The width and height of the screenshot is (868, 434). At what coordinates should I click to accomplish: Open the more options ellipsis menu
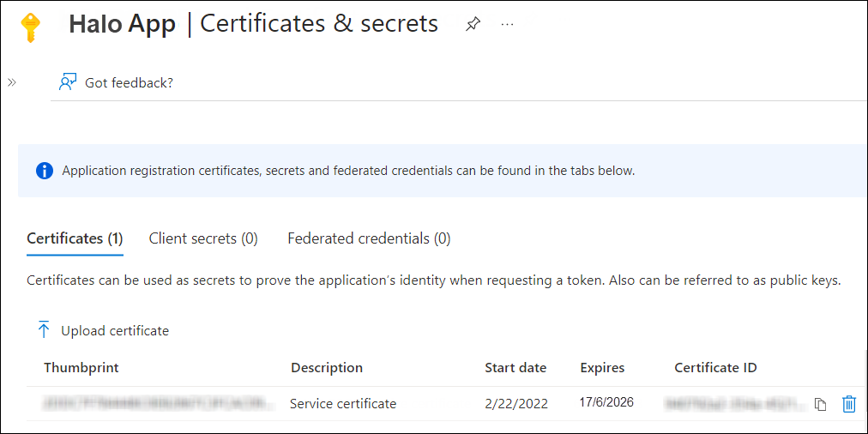[507, 25]
